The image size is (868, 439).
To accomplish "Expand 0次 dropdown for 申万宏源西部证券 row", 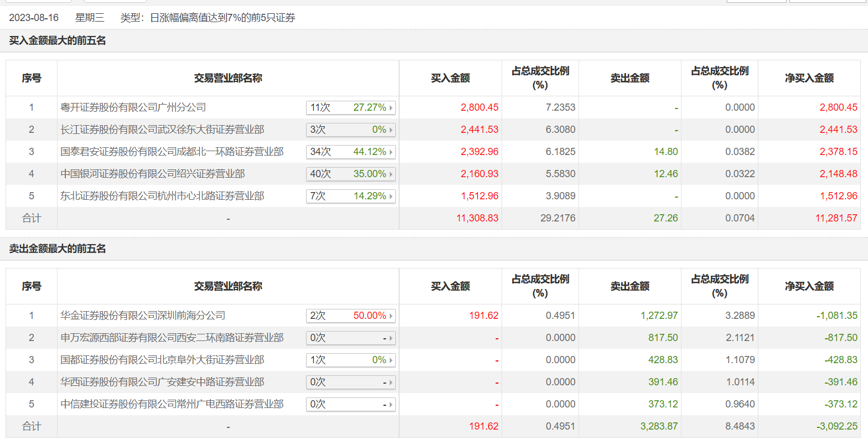I will point(351,338).
